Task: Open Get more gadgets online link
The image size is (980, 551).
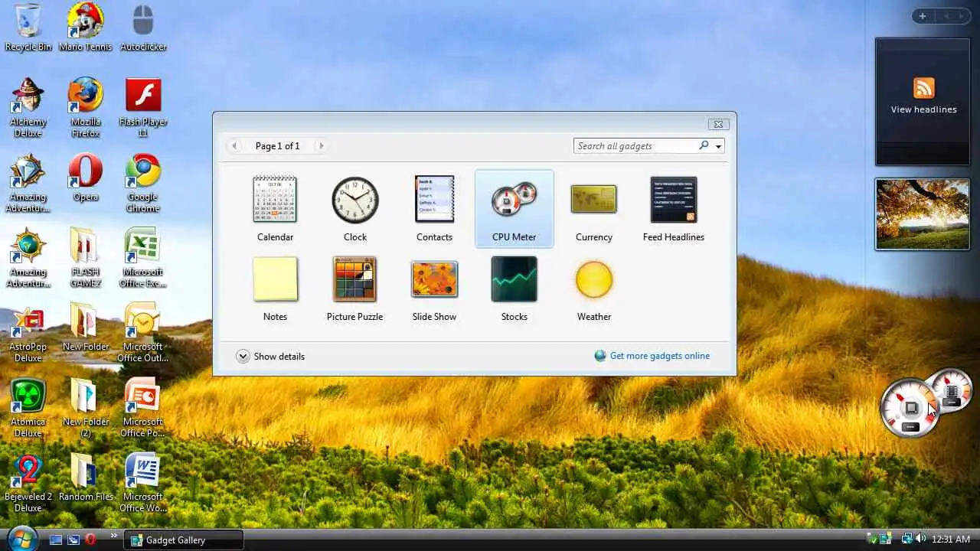Action: coord(659,356)
